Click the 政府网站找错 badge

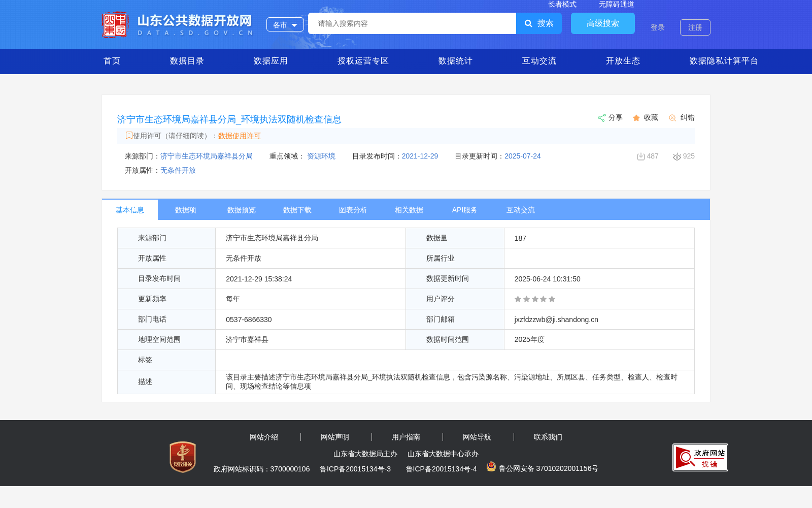[x=700, y=457]
